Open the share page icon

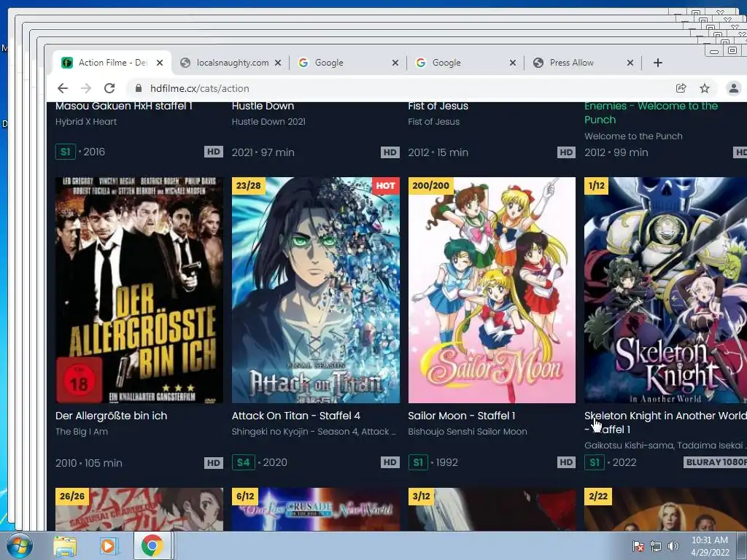coord(681,88)
